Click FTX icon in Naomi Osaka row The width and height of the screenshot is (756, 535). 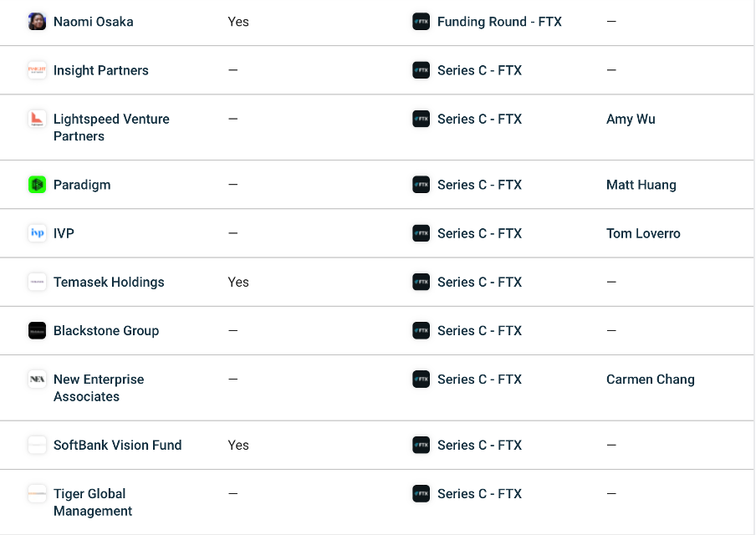click(x=421, y=22)
